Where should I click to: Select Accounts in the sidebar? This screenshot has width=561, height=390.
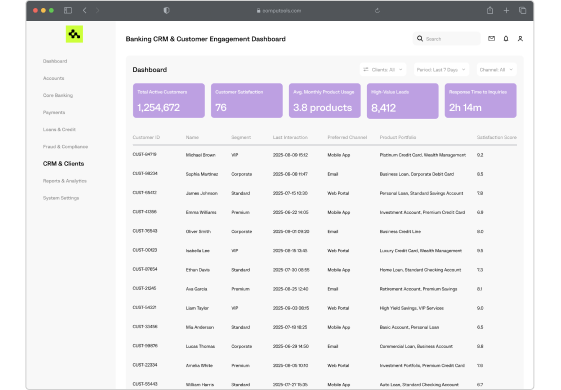pyautogui.click(x=53, y=78)
